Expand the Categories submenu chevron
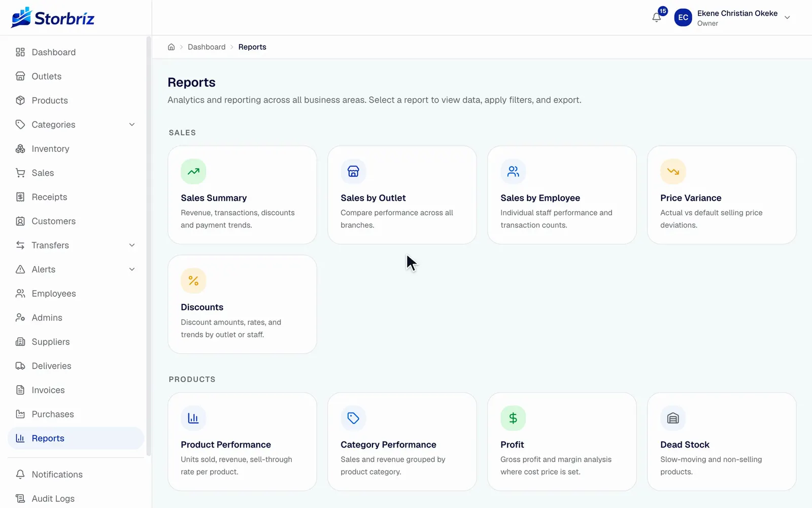The image size is (812, 508). coord(132,124)
